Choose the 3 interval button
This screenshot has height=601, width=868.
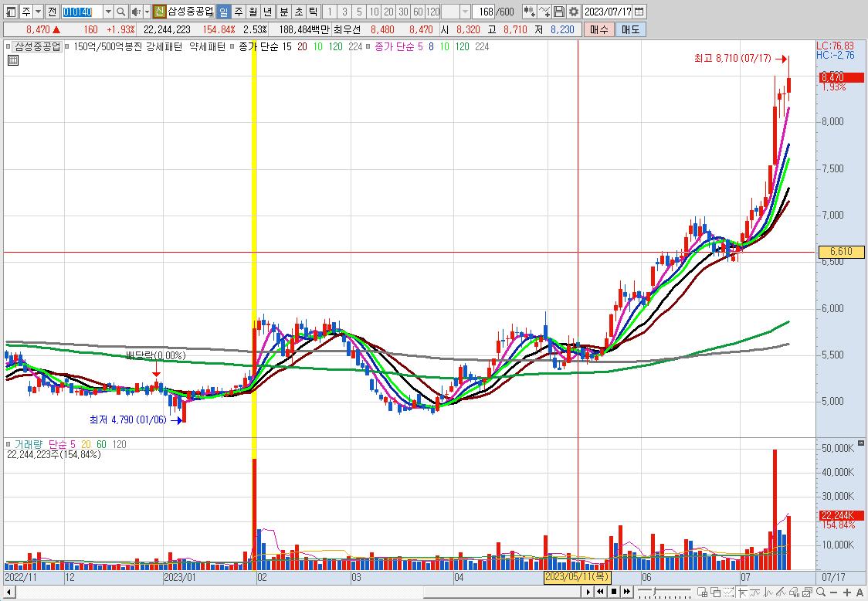point(344,11)
